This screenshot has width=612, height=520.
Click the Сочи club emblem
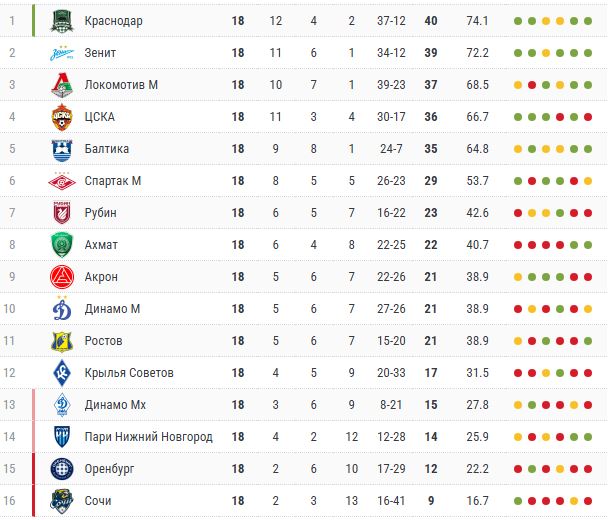coord(63,501)
